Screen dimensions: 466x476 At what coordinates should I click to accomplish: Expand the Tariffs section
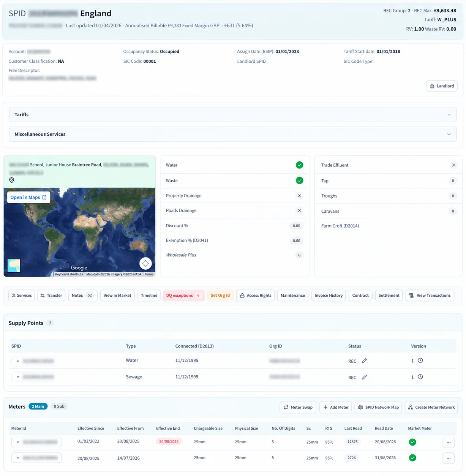coord(232,114)
